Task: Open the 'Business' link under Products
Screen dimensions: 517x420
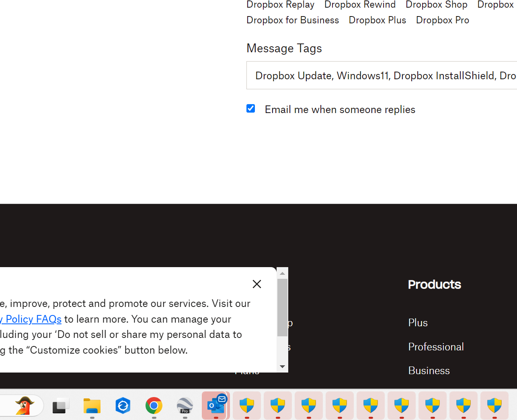Action: 429,371
